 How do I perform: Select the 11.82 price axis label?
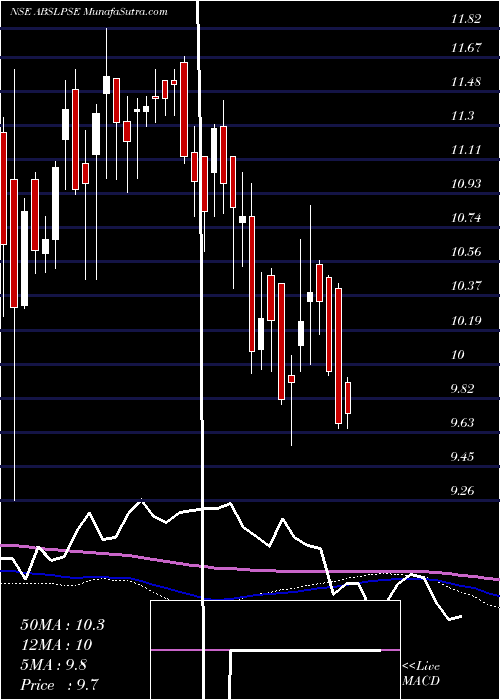click(466, 19)
